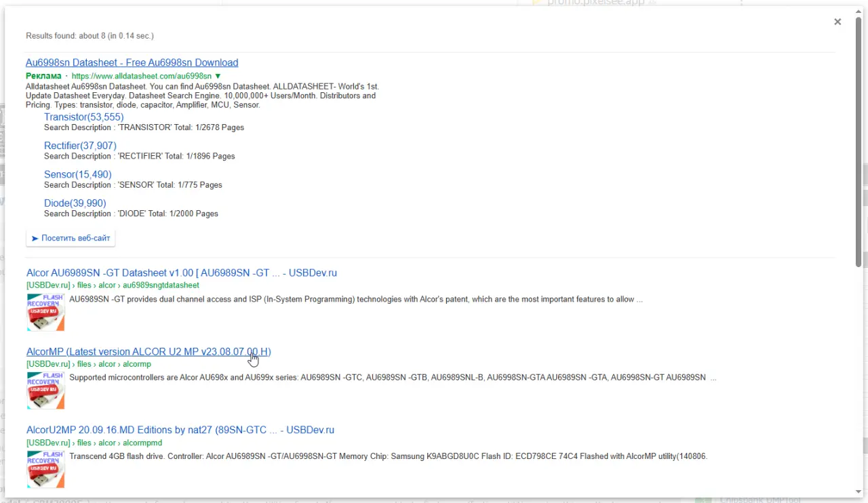Viewport: 868px width, 503px height.
Task: Open AlcorU2MP 20.09.16.MD Editions result
Action: click(180, 430)
